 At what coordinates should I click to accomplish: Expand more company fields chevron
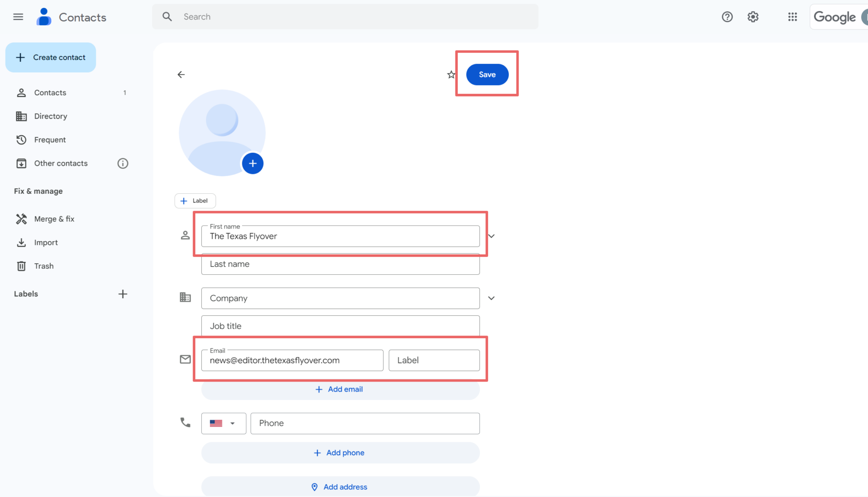point(491,298)
